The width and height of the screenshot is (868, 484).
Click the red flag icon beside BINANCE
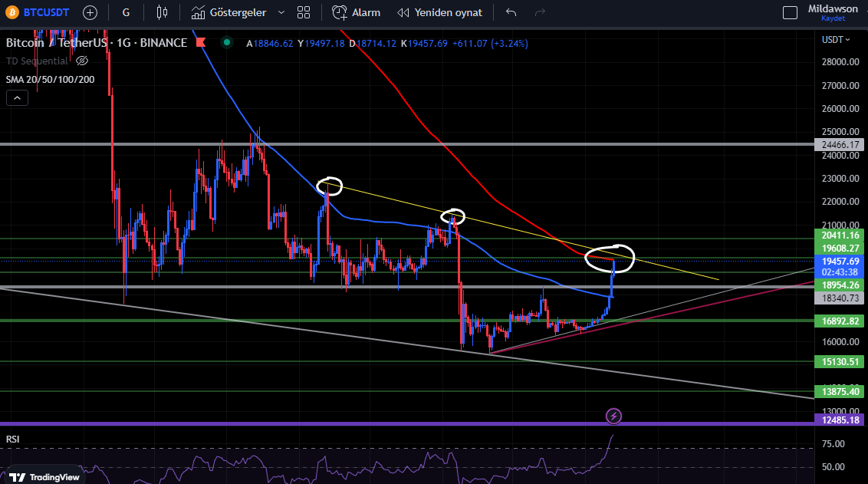(201, 43)
